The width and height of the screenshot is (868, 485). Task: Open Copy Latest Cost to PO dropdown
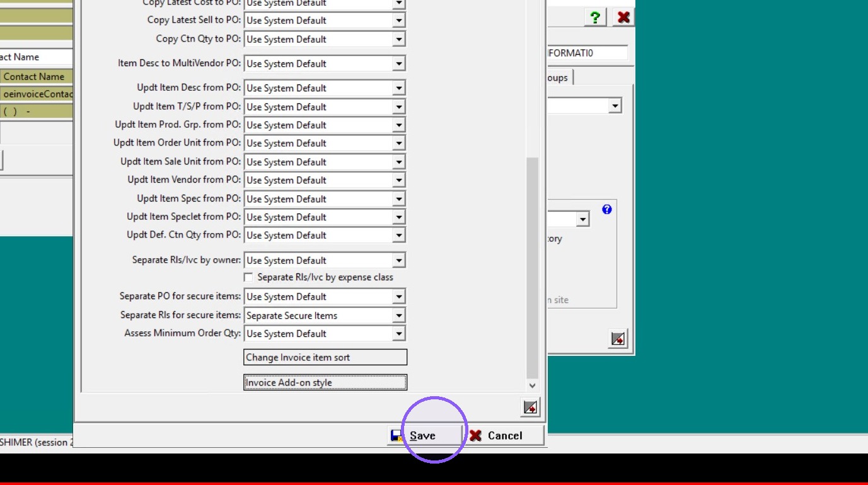[398, 4]
